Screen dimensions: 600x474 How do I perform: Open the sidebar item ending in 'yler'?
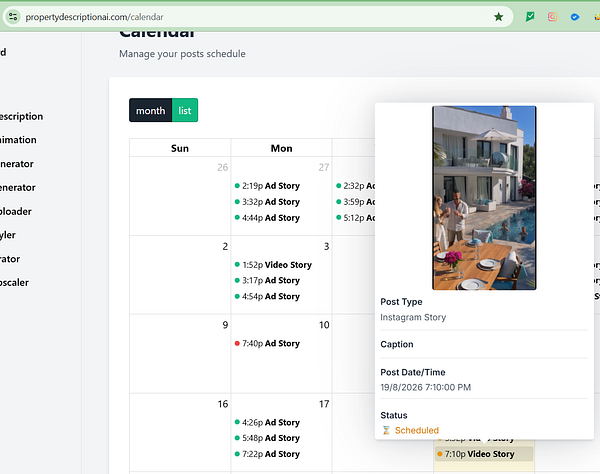tap(8, 235)
